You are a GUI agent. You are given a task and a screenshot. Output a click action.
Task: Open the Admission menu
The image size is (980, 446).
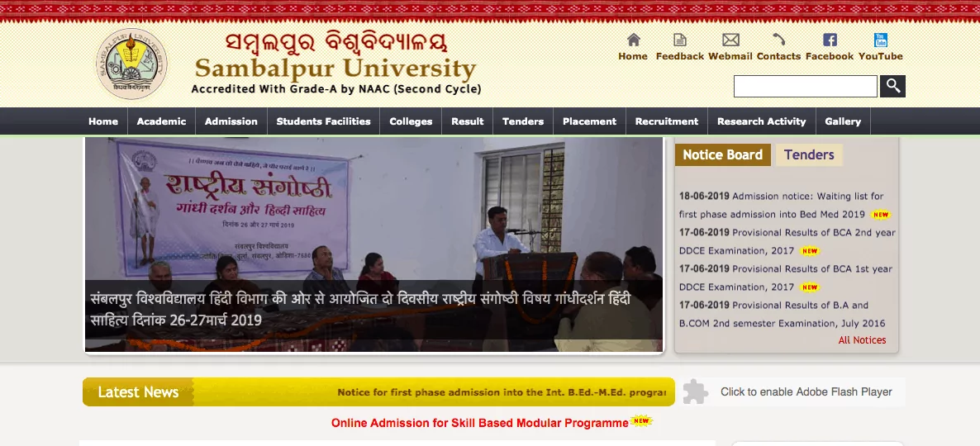pos(231,121)
